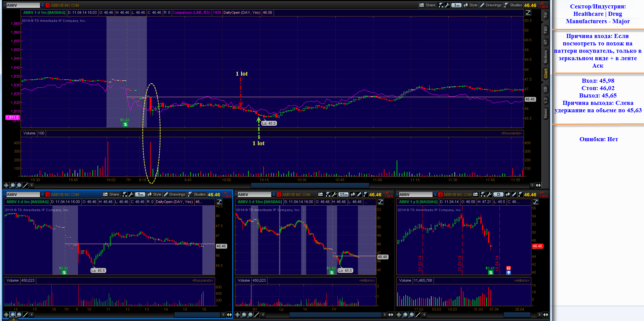This screenshot has width=644, height=321.
Task: Click zoom in icon below 5m chart
Action: click(x=12, y=315)
